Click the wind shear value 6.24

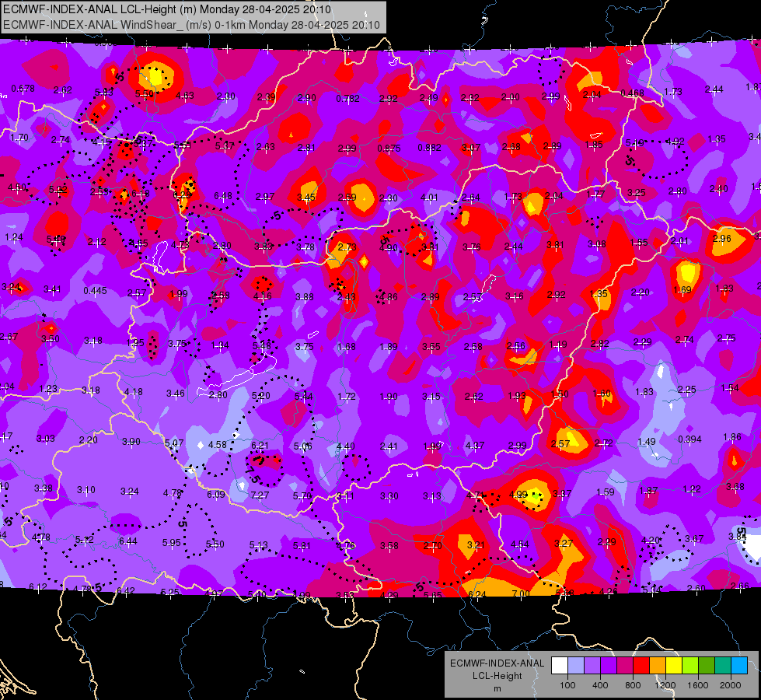click(x=477, y=594)
